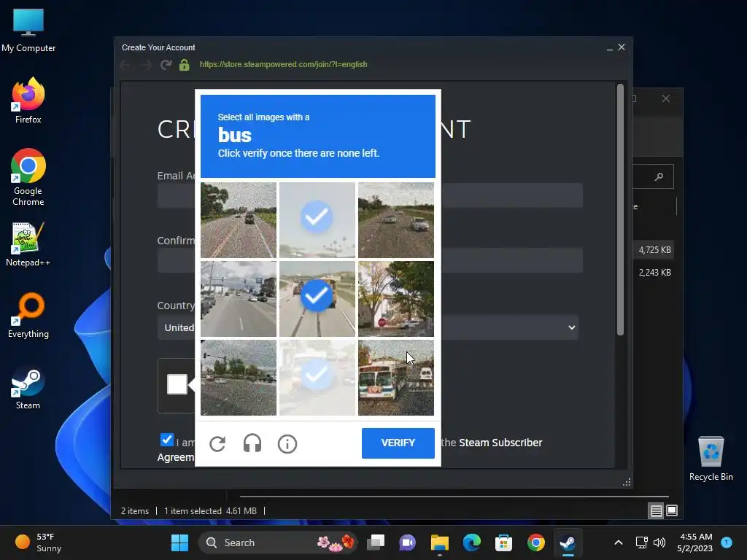Deselect the checked school bus road tile
The image size is (747, 560).
click(317, 298)
